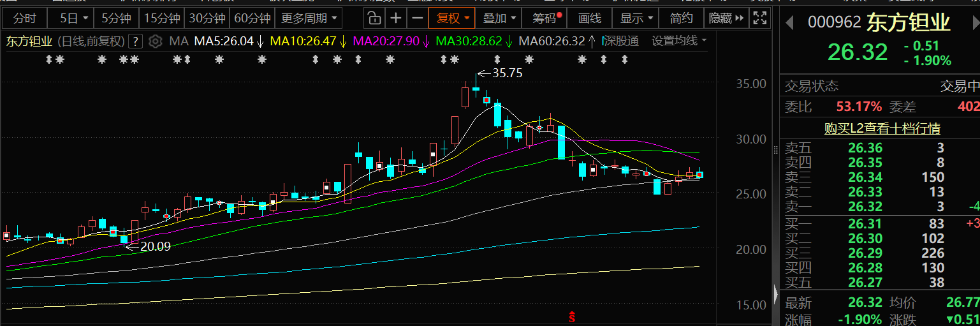Zoom in chart with plus icon

click(x=396, y=18)
